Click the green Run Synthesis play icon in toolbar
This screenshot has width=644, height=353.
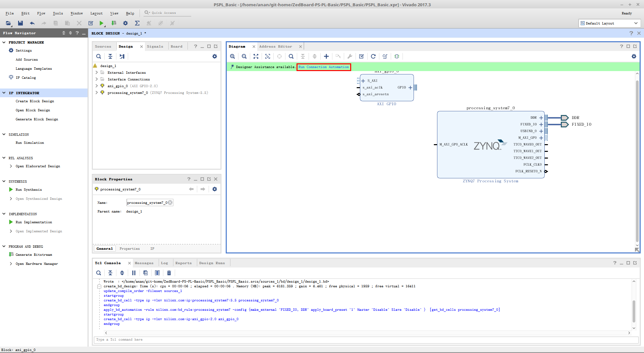click(x=101, y=23)
